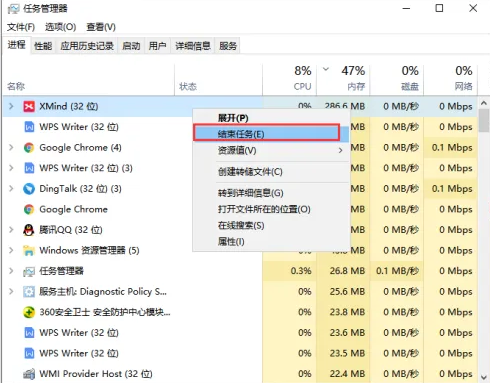490x383 pixels.
Task: Click the WPS Writer icon with 23.6 MB
Action: pos(29,333)
